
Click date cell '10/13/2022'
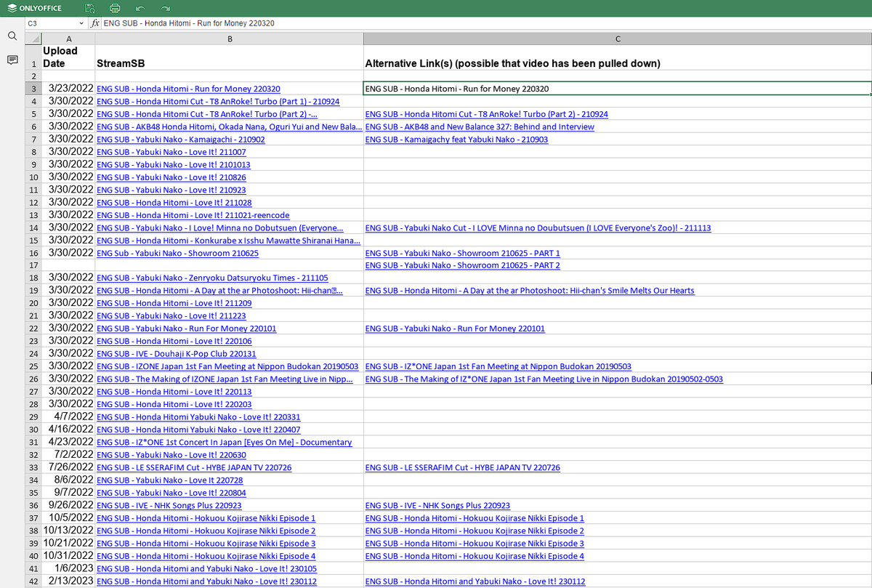tap(68, 531)
